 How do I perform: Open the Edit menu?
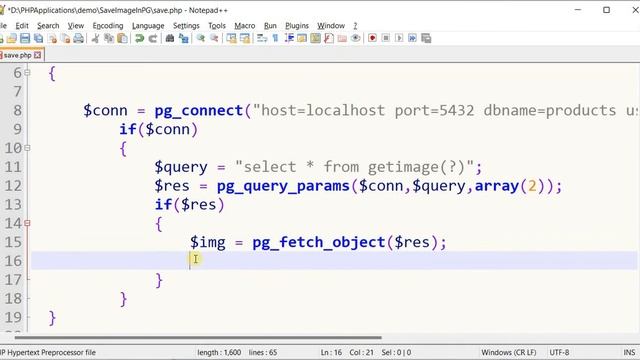22,26
